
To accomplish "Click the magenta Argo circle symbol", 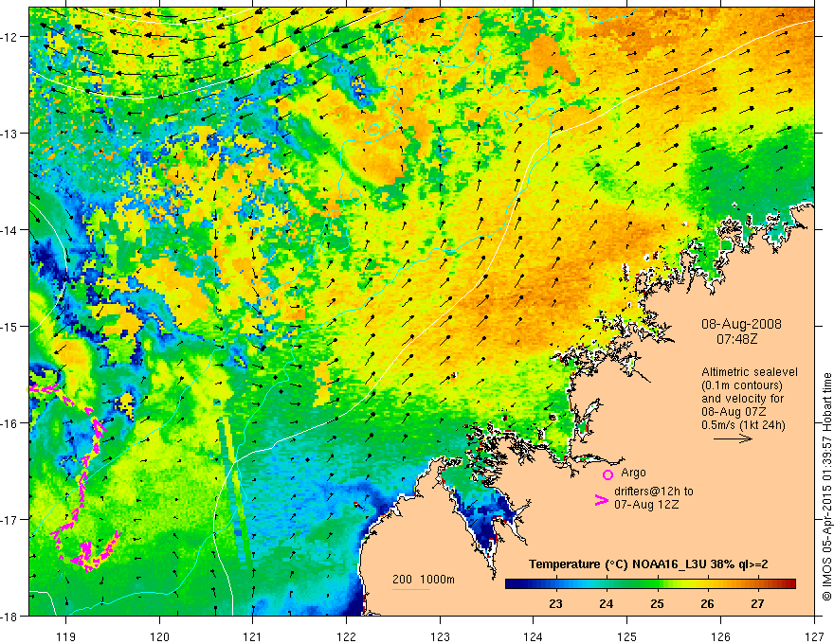I will pyautogui.click(x=607, y=474).
